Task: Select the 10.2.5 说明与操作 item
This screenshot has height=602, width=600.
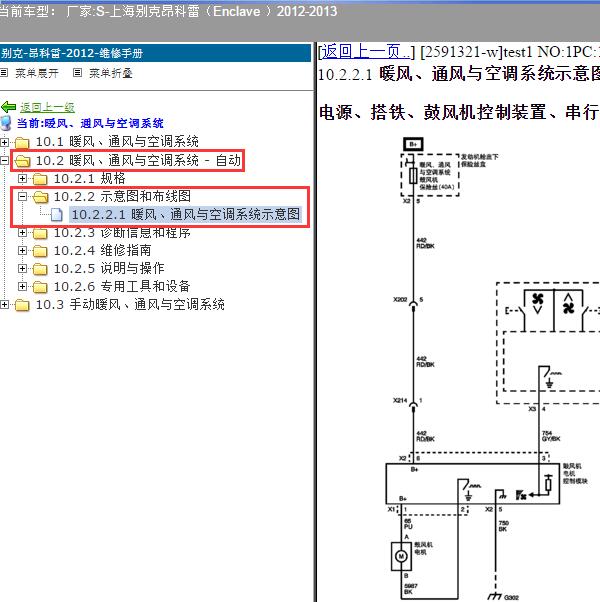Action: click(109, 269)
